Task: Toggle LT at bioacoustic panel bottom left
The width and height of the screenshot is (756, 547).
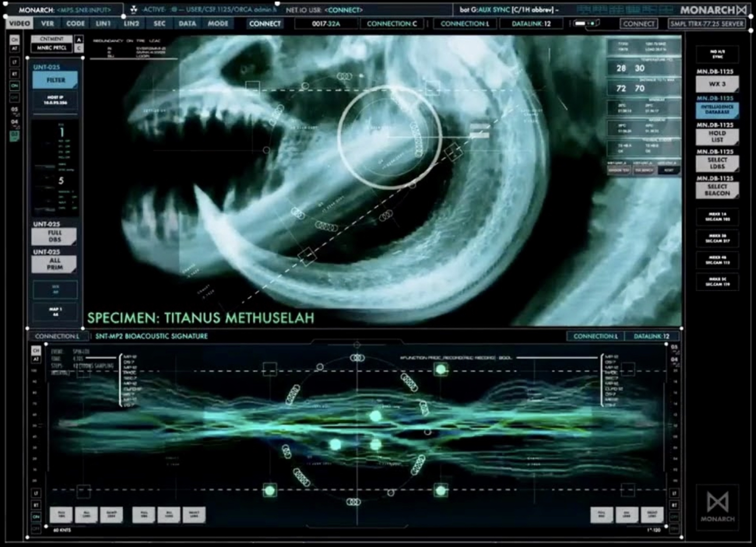Action: coord(36,493)
